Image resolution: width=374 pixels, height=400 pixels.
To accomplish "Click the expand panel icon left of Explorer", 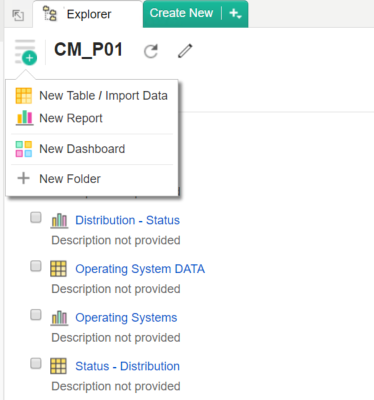I will tap(18, 15).
